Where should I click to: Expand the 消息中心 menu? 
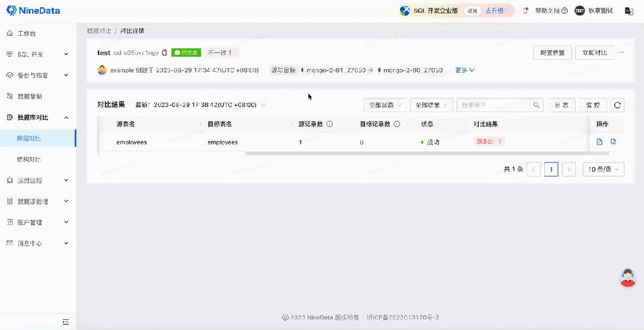pyautogui.click(x=67, y=243)
